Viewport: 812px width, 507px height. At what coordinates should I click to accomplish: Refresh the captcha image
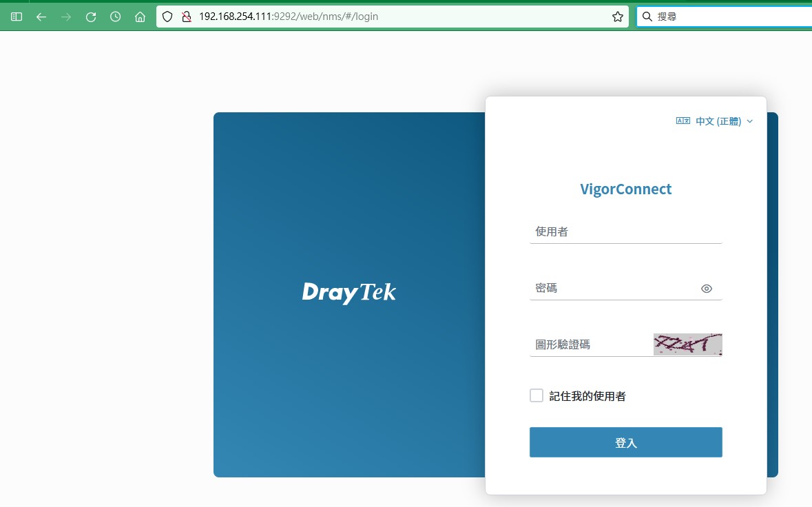[687, 344]
